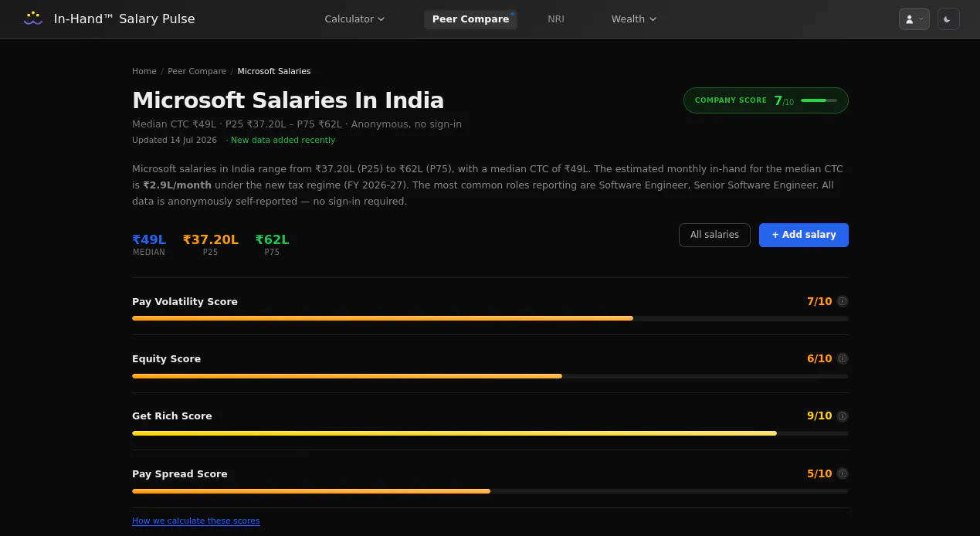This screenshot has width=980, height=536.
Task: Go to Peer Compare breadcrumb
Action: click(x=197, y=71)
